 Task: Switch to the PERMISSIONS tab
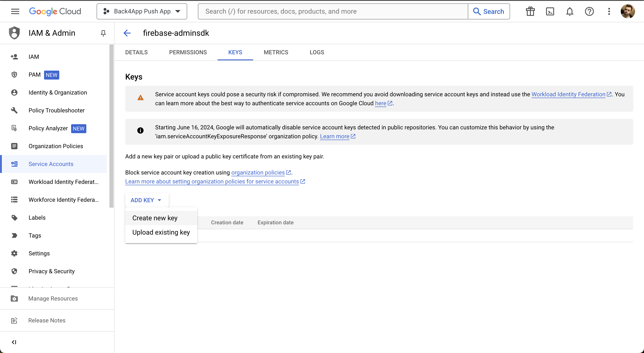click(x=188, y=53)
